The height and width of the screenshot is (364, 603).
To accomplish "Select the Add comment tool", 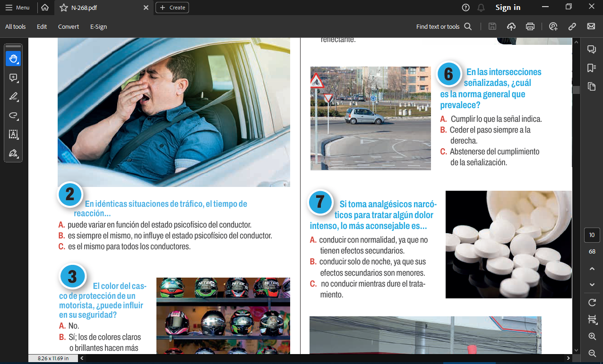I will pyautogui.click(x=13, y=77).
